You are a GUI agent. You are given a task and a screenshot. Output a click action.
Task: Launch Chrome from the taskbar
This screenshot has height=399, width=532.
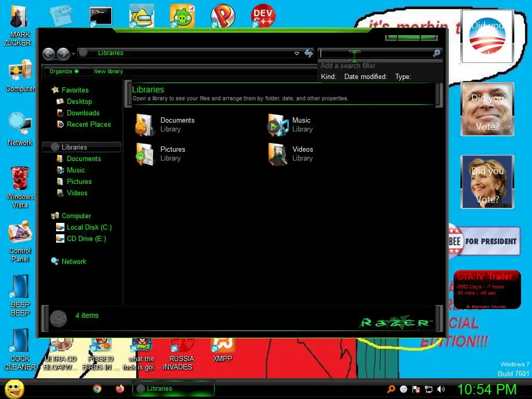[97, 389]
